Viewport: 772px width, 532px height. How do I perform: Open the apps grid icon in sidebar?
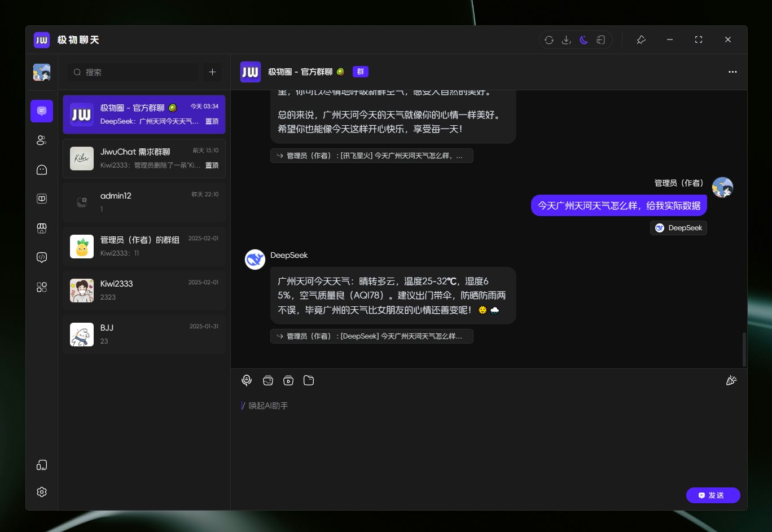42,287
